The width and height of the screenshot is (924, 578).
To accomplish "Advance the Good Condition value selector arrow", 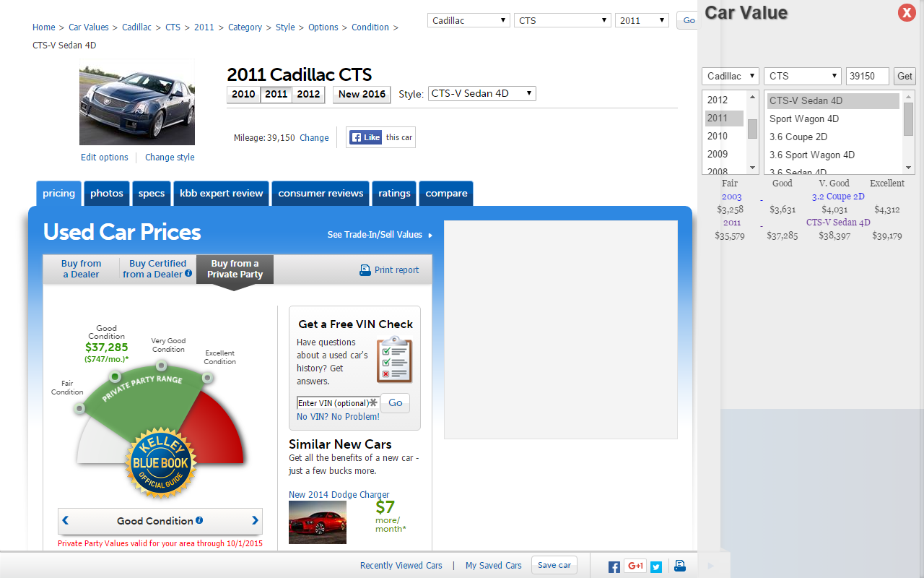I will pos(254,521).
